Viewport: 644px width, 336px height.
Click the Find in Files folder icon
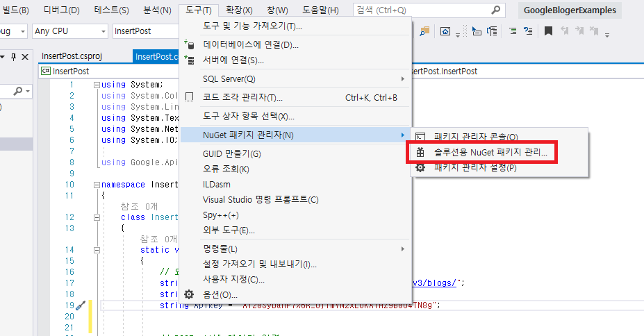coord(424,31)
